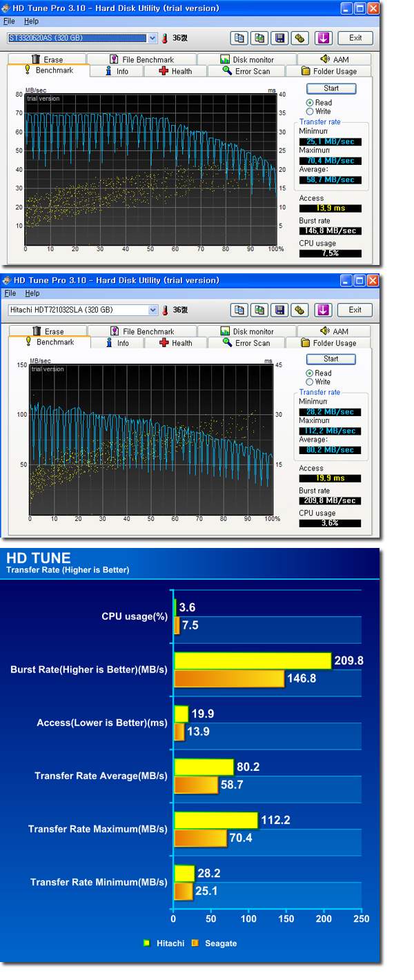Open File menu in Hitachi HDT721032SLA window

9,293
